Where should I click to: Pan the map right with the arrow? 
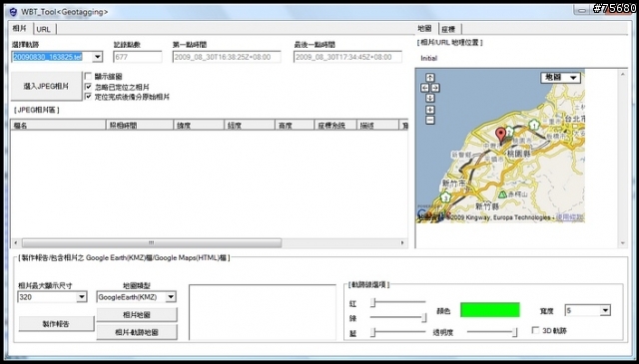pyautogui.click(x=435, y=88)
